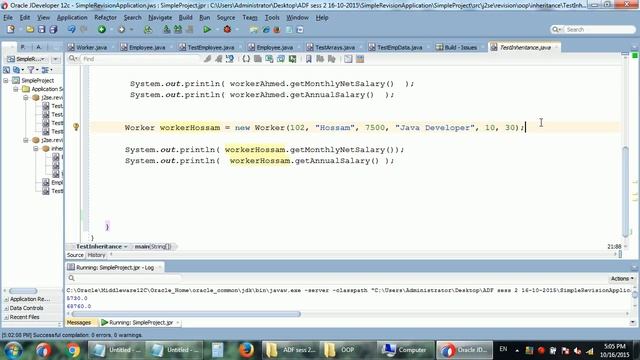Screen dimensions: 640x360
Task: Click the main(String[]) breadcrumb
Action: [x=153, y=247]
